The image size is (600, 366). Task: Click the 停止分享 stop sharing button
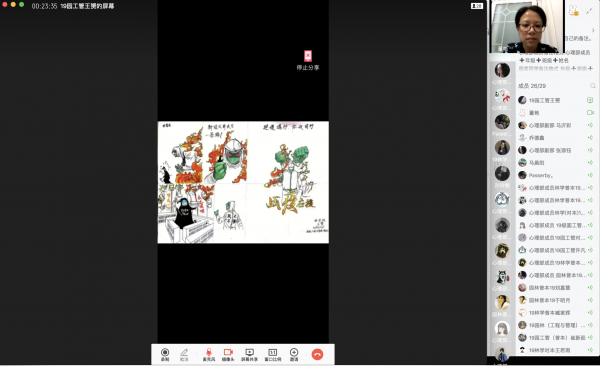308,60
